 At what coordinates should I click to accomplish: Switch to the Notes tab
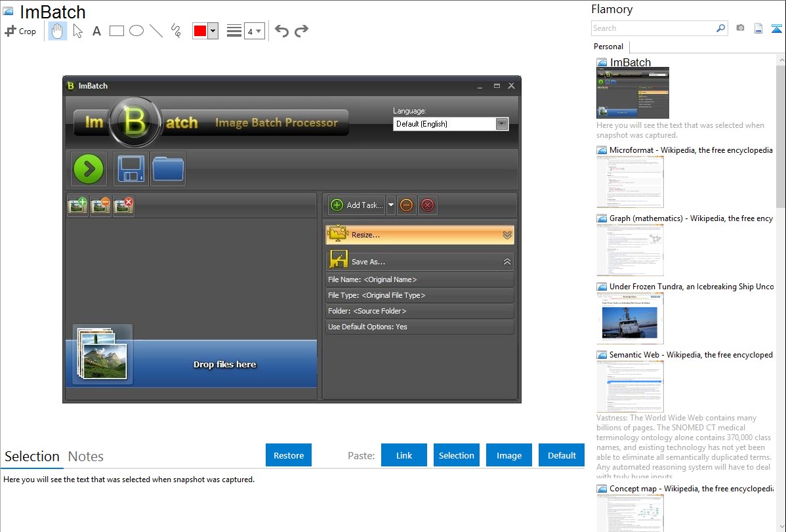click(86, 457)
